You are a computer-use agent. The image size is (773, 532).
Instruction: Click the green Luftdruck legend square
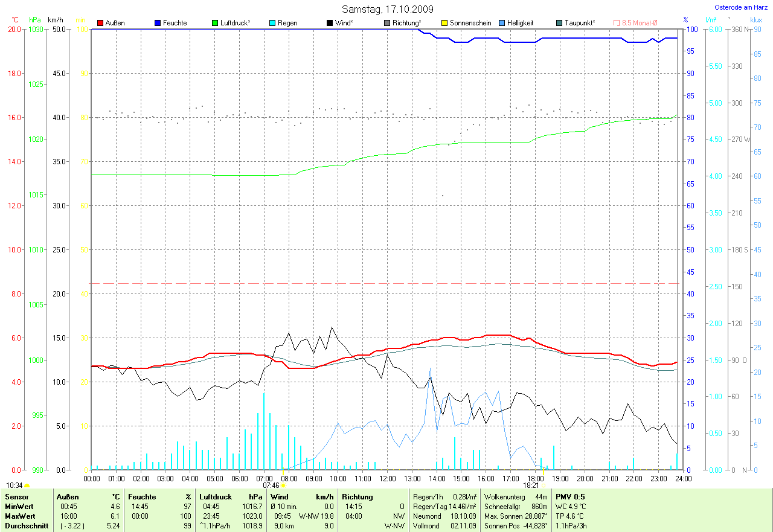pos(215,23)
